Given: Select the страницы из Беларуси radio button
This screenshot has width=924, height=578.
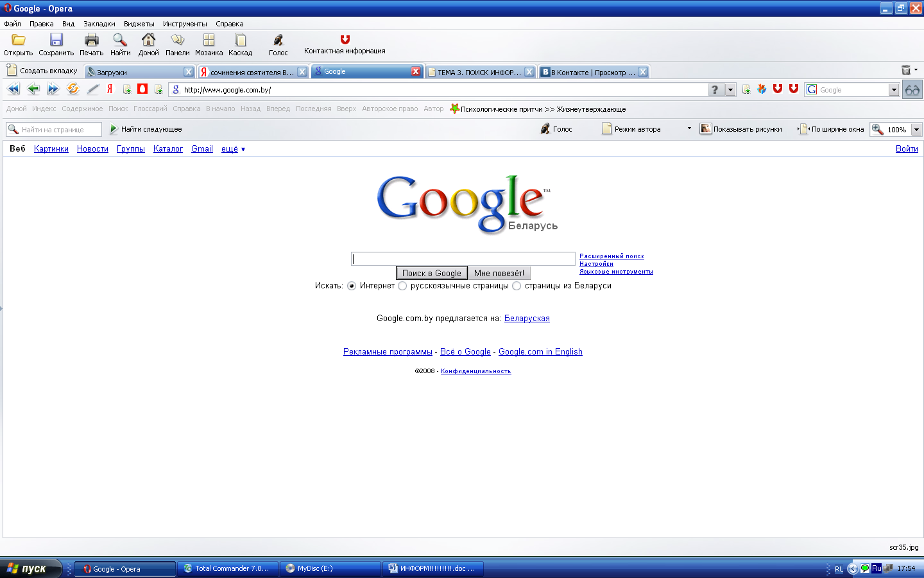Looking at the screenshot, I should pos(517,286).
